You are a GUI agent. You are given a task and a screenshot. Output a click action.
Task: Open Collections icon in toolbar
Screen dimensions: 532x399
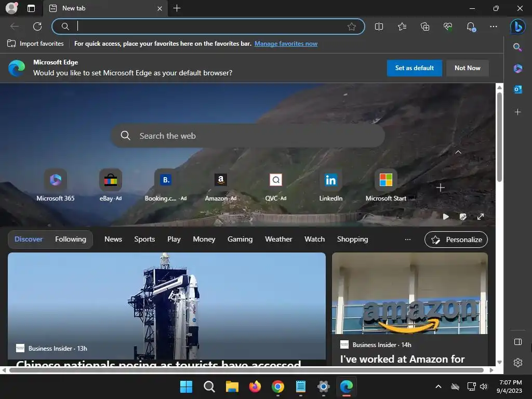pos(425,26)
